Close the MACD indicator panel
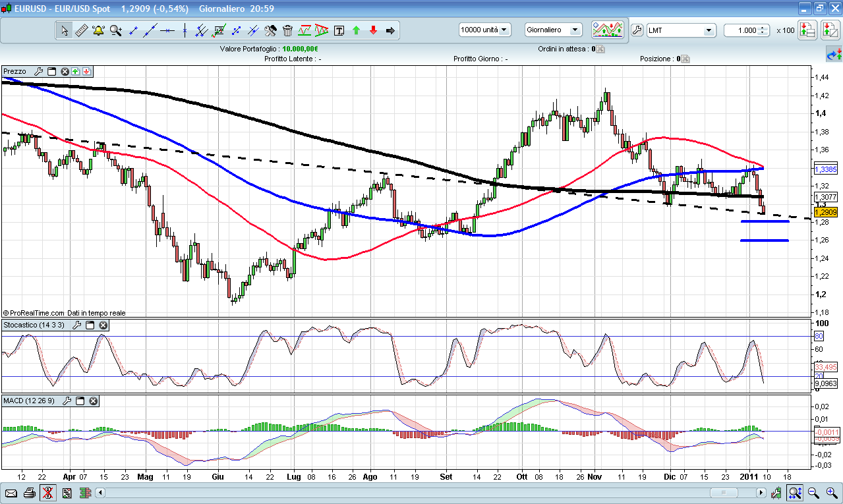843x504 pixels. tap(94, 401)
